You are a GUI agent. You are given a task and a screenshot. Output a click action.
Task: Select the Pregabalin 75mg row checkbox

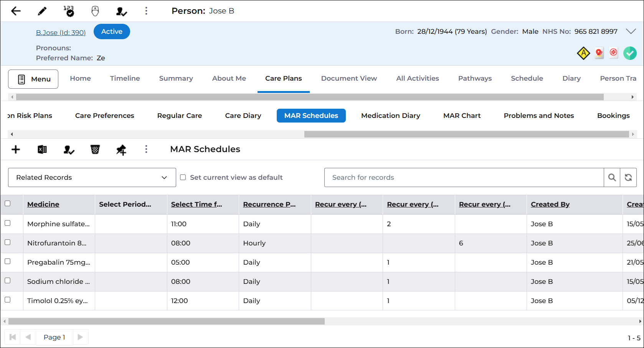tap(8, 261)
